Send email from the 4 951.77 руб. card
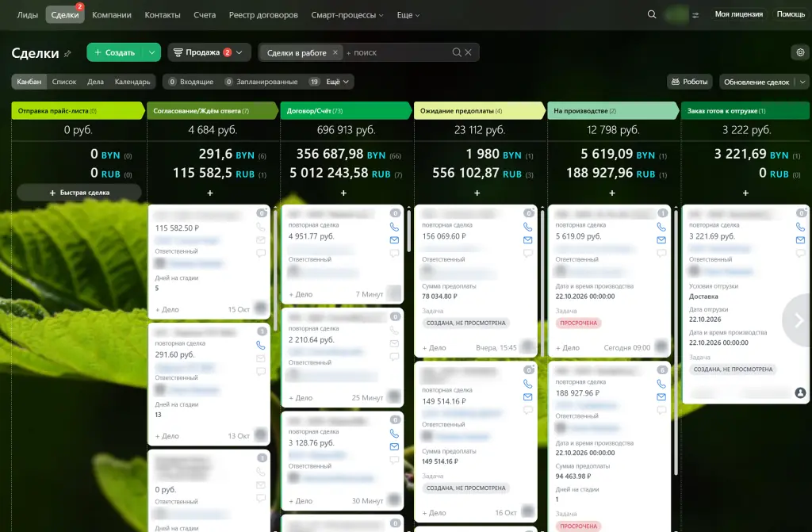 click(x=394, y=240)
